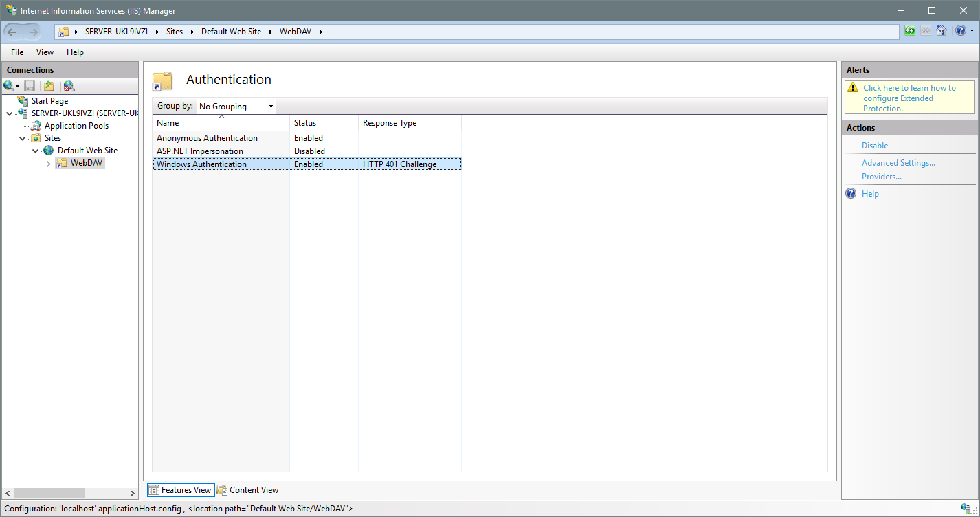Click the Up folder icon in Connections toolbar
The width and height of the screenshot is (980, 517).
pyautogui.click(x=49, y=86)
